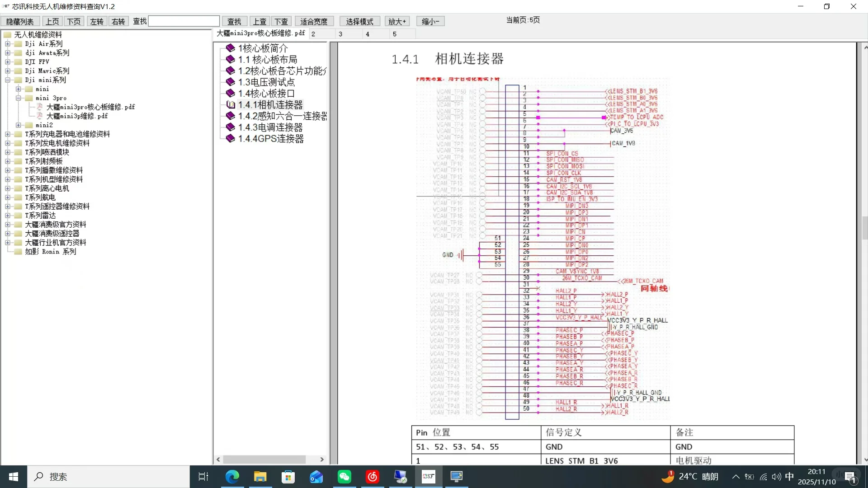Rotate the page right using 右转
Screen dimensions: 868x488
pyautogui.click(x=118, y=21)
